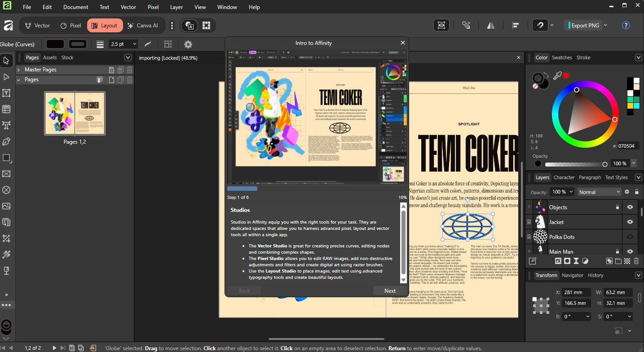Open the Export PNG options arrow
The height and width of the screenshot is (352, 644).
[606, 26]
